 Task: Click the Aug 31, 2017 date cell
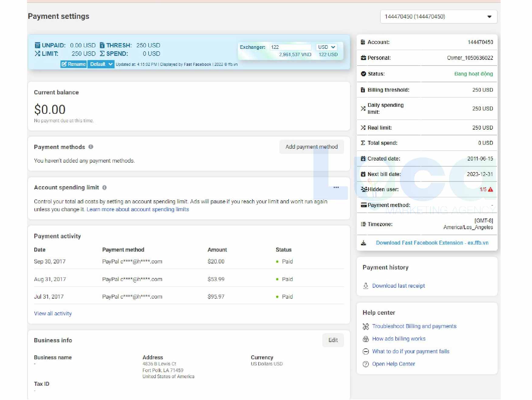click(50, 279)
